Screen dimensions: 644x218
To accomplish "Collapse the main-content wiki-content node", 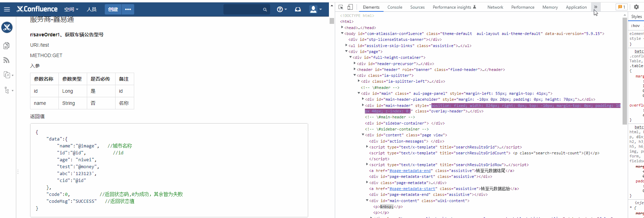I will [x=367, y=201].
